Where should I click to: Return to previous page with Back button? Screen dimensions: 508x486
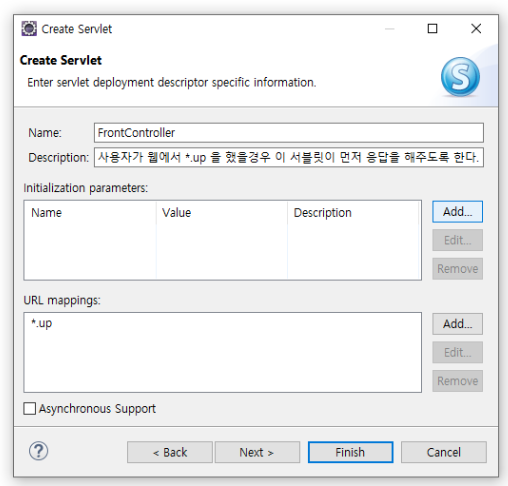(170, 452)
